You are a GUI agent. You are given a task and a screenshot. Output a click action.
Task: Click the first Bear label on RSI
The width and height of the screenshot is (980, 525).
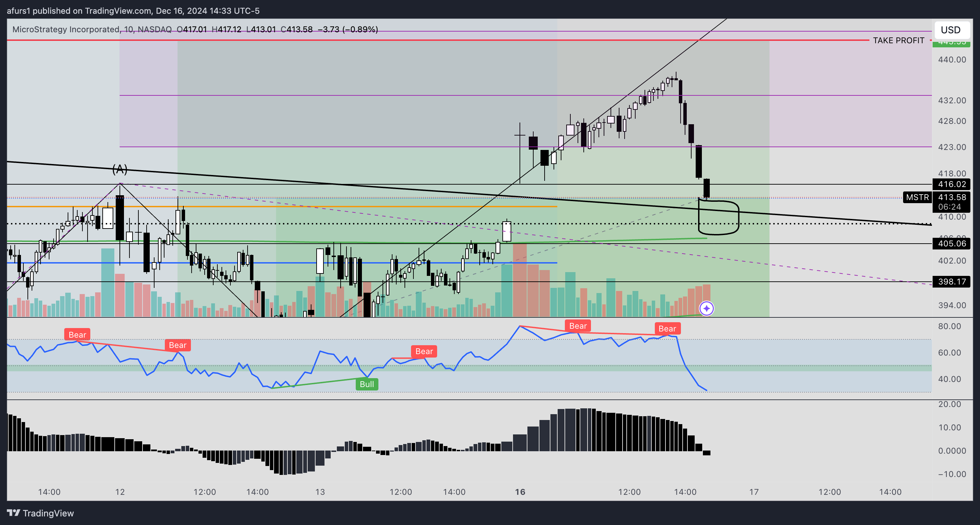point(77,335)
